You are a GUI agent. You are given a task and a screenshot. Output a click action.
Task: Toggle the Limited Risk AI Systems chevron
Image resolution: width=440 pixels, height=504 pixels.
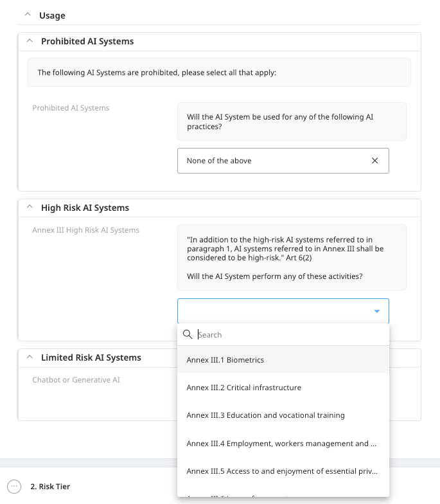[29, 357]
